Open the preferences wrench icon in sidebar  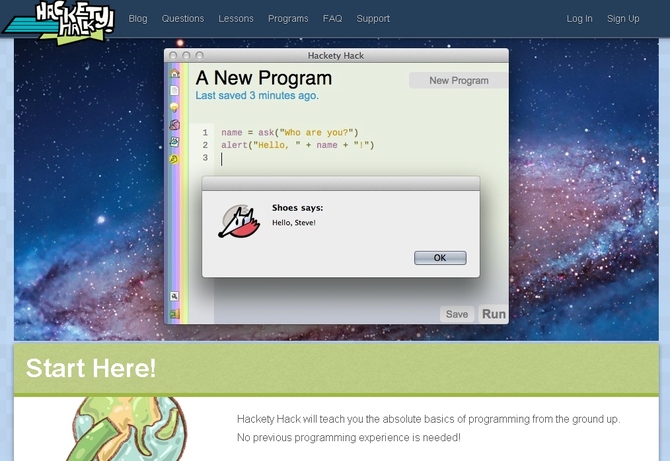(174, 296)
